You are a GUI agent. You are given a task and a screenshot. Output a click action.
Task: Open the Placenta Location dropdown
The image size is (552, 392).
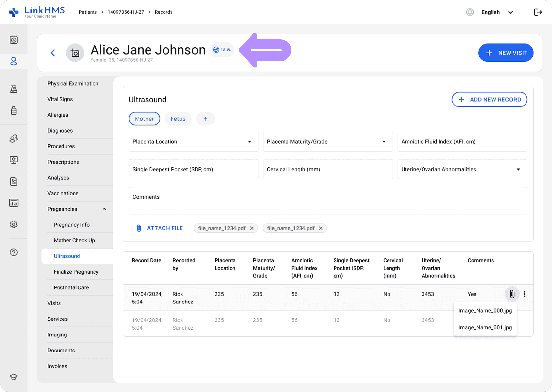pos(193,142)
